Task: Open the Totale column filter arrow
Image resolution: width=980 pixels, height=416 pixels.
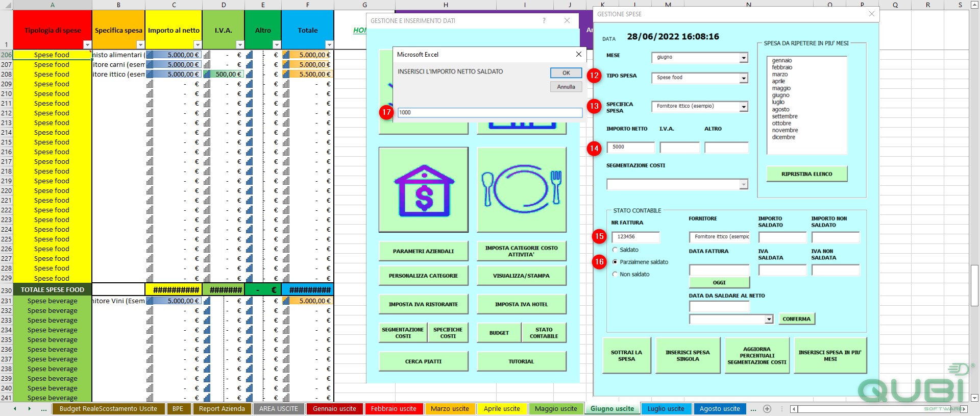Action: pyautogui.click(x=329, y=44)
